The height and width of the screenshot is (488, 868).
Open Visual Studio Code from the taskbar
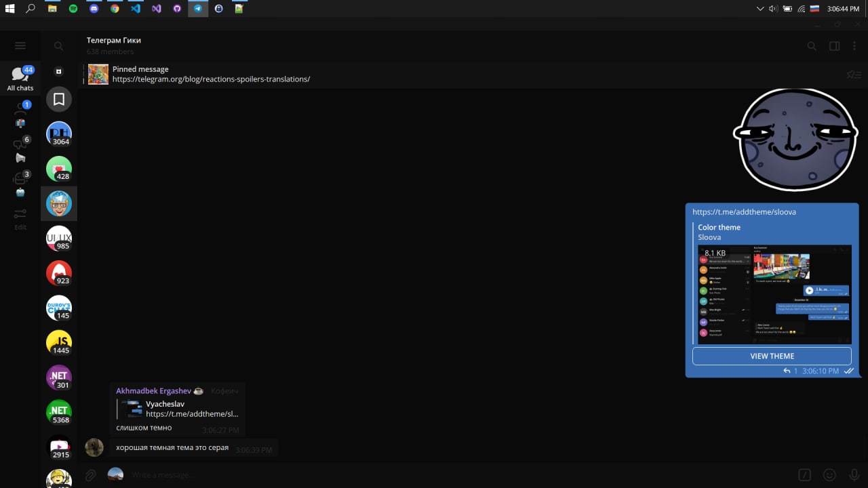point(136,9)
